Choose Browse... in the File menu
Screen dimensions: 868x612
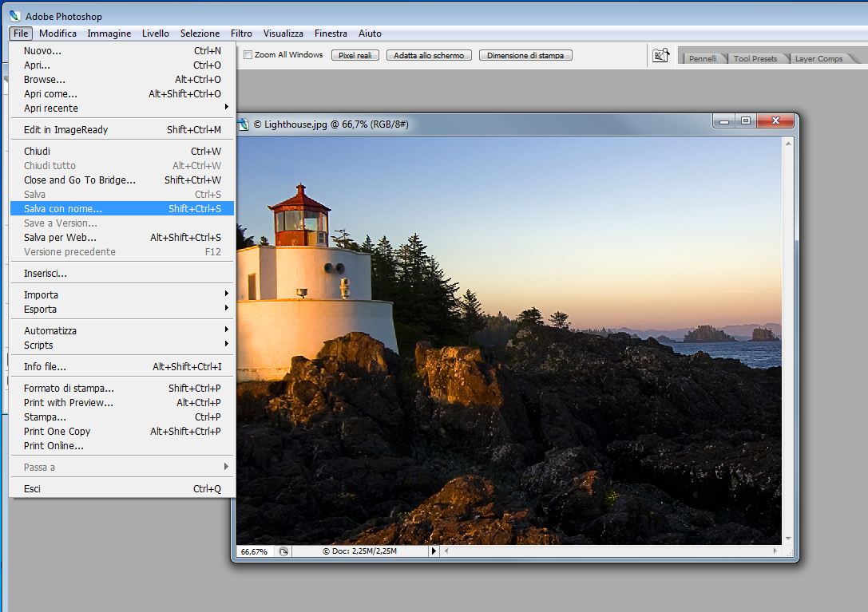pyautogui.click(x=122, y=79)
